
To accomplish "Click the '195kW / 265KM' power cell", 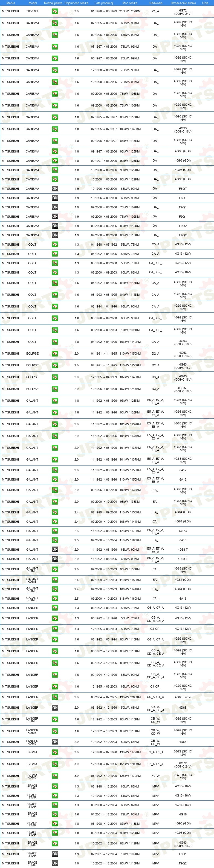I will [130, 697].
